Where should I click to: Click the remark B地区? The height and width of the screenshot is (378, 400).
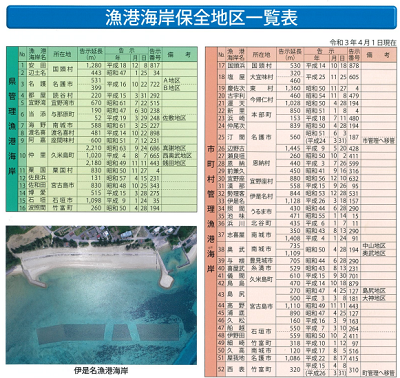point(172,88)
